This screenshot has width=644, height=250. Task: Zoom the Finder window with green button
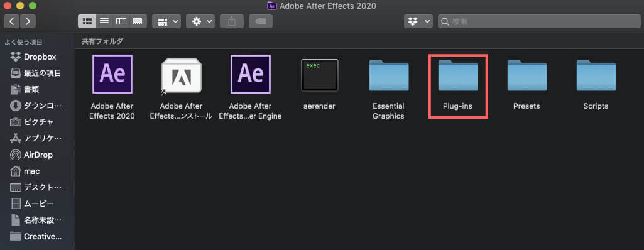point(33,6)
